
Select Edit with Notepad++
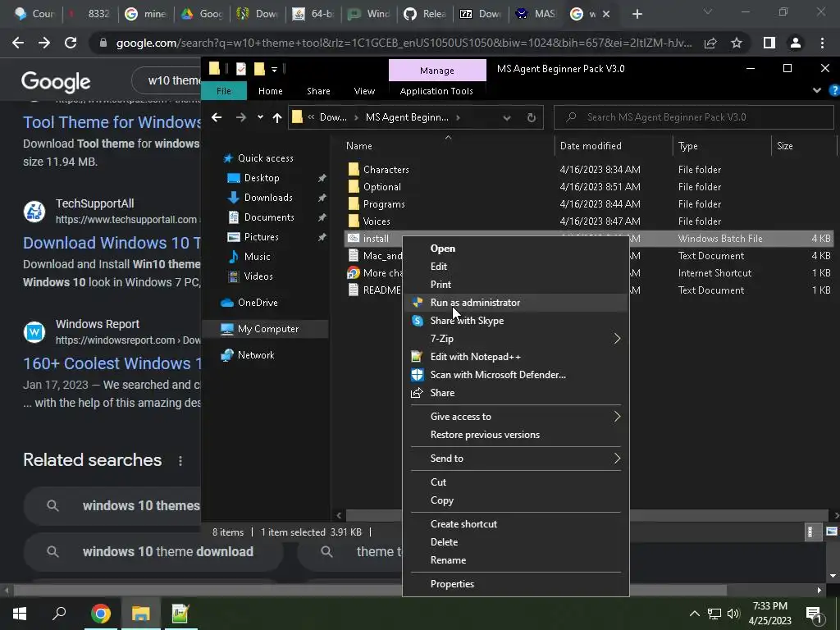point(515,357)
